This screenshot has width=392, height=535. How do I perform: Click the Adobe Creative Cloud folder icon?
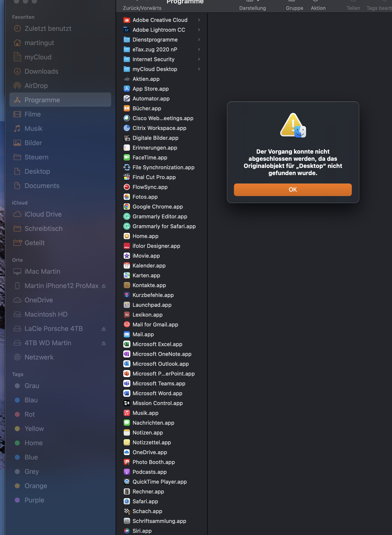pos(127,20)
